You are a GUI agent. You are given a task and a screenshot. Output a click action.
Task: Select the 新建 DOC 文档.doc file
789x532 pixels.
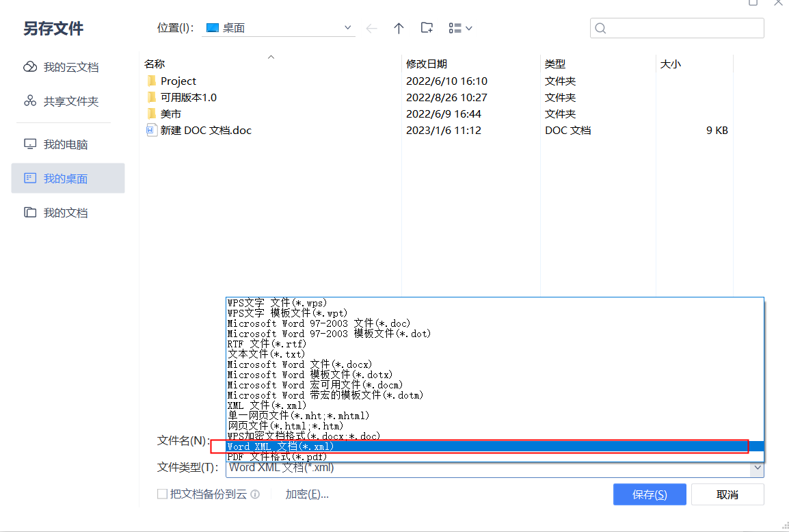(x=206, y=130)
